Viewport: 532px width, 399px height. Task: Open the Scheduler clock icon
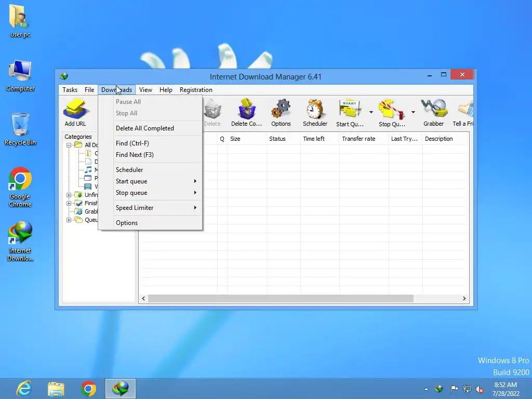click(x=315, y=112)
